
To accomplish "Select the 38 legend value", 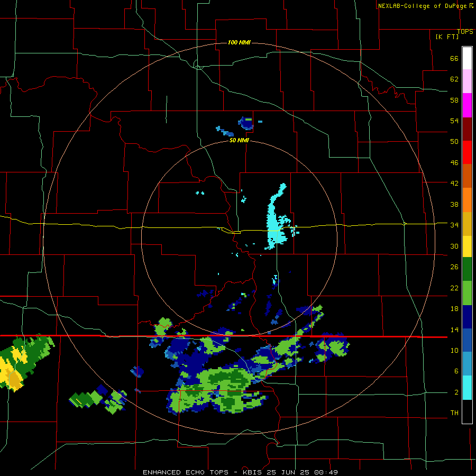I will (x=454, y=204).
